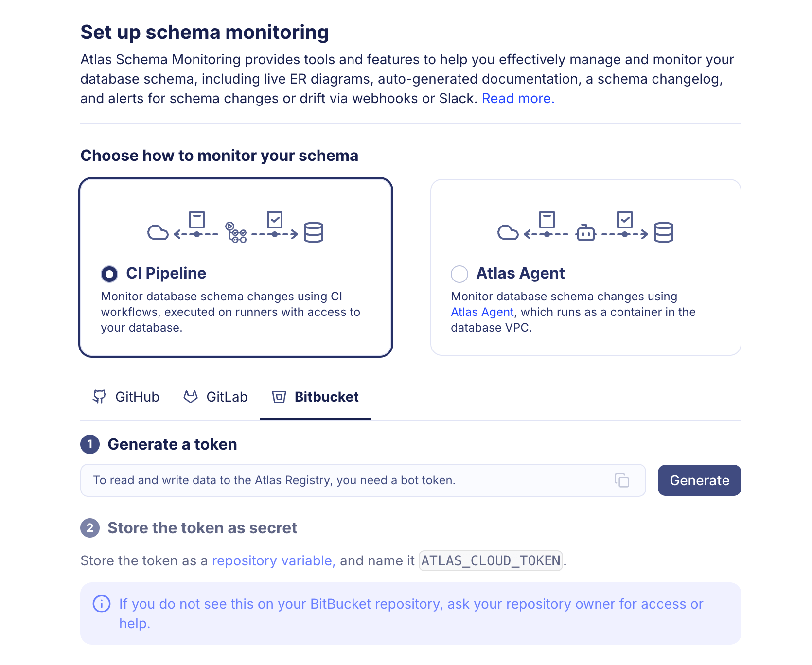Click the bot token text field
Viewport: 812px width, 665px height.
pos(340,480)
